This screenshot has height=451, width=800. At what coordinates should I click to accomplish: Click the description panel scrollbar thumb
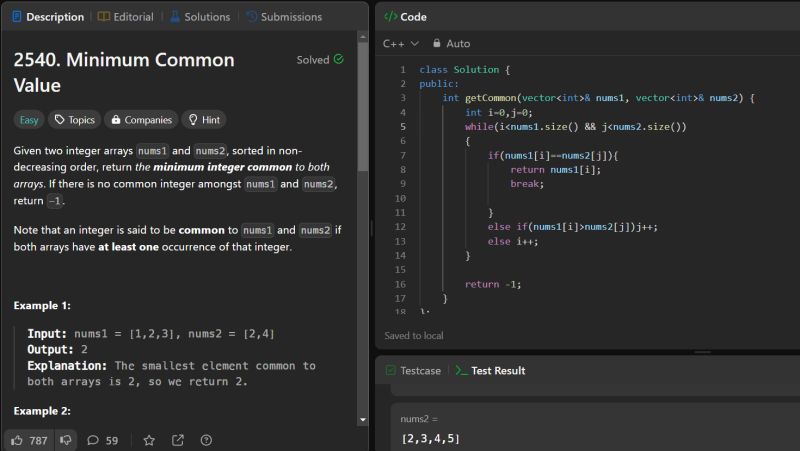(x=363, y=107)
